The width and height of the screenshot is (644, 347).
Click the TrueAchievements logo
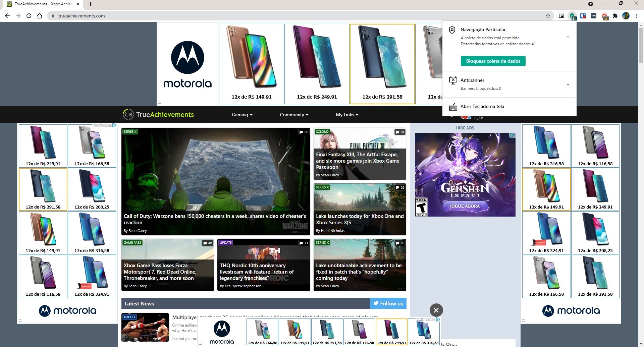point(158,114)
